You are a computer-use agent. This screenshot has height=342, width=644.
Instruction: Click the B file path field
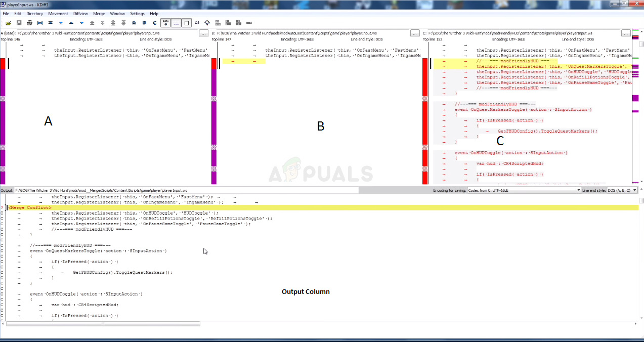click(x=312, y=33)
